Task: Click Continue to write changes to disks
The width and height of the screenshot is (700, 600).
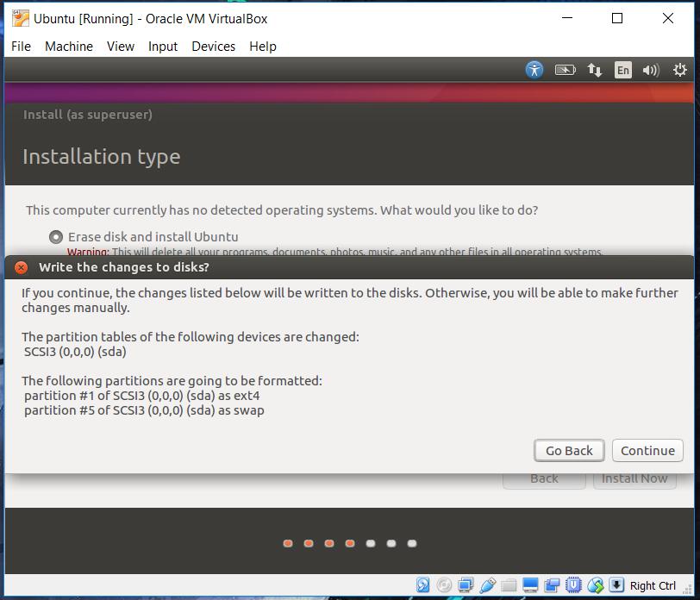Action: [647, 451]
